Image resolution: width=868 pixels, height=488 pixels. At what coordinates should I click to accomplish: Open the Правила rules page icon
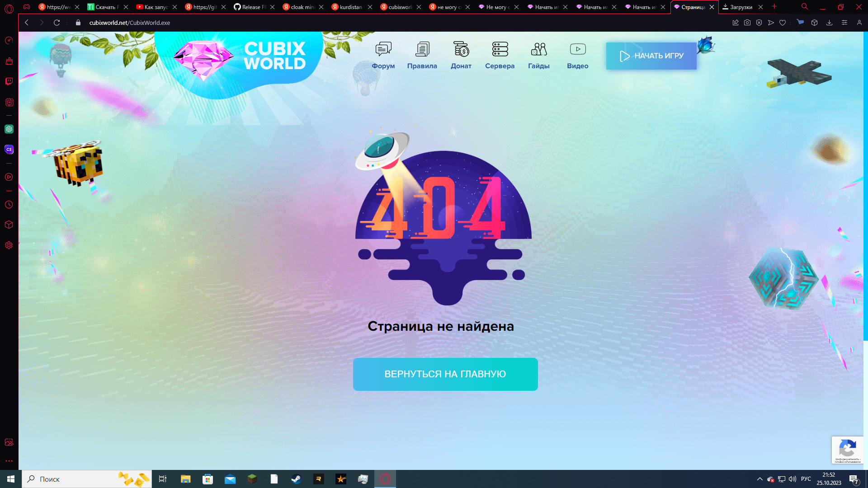422,49
